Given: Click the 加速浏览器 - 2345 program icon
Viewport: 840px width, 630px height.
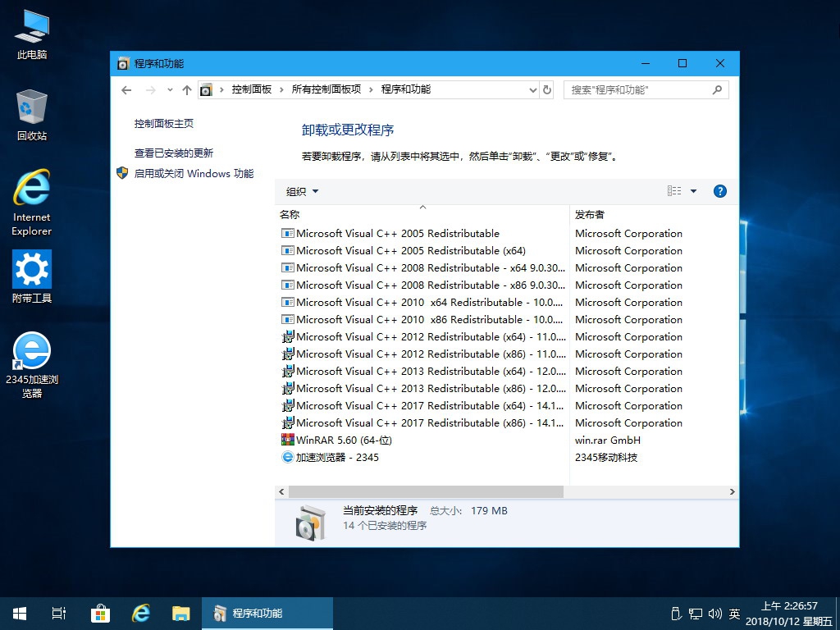Looking at the screenshot, I should (x=288, y=457).
